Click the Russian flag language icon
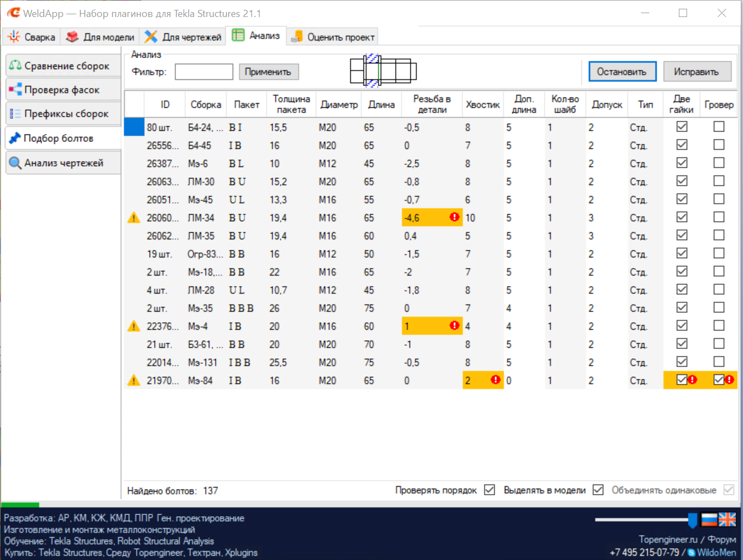Viewport: 743px width, 560px height. pyautogui.click(x=710, y=519)
